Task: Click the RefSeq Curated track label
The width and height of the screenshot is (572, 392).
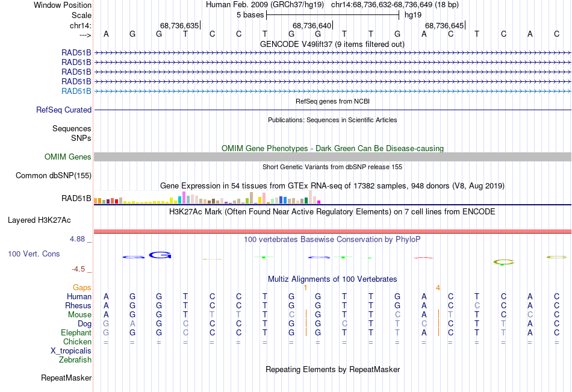Action: pos(64,110)
